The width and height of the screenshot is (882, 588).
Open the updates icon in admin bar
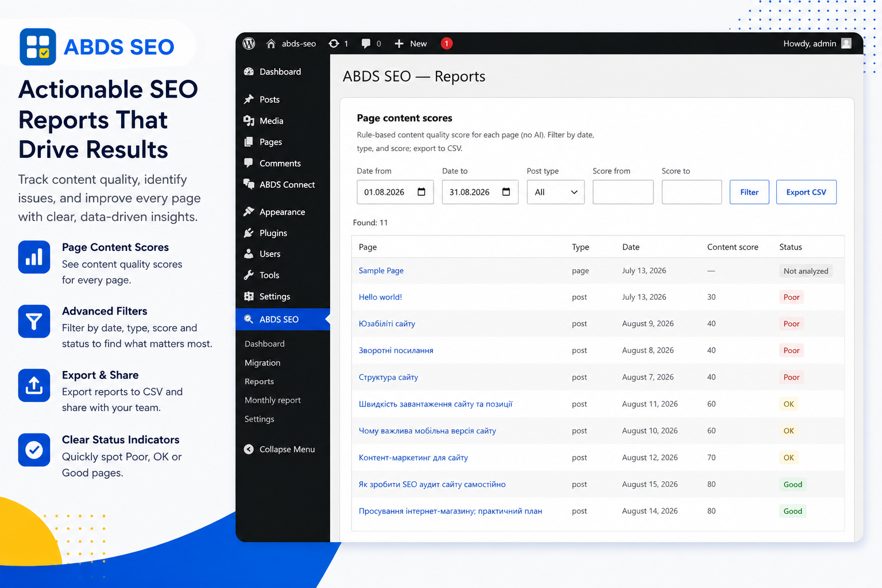334,44
